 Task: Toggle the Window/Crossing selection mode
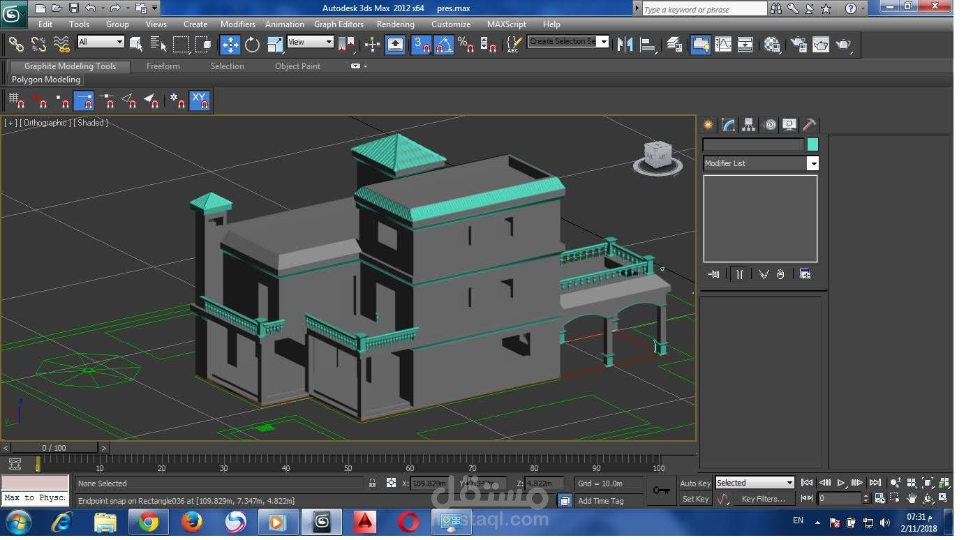204,44
